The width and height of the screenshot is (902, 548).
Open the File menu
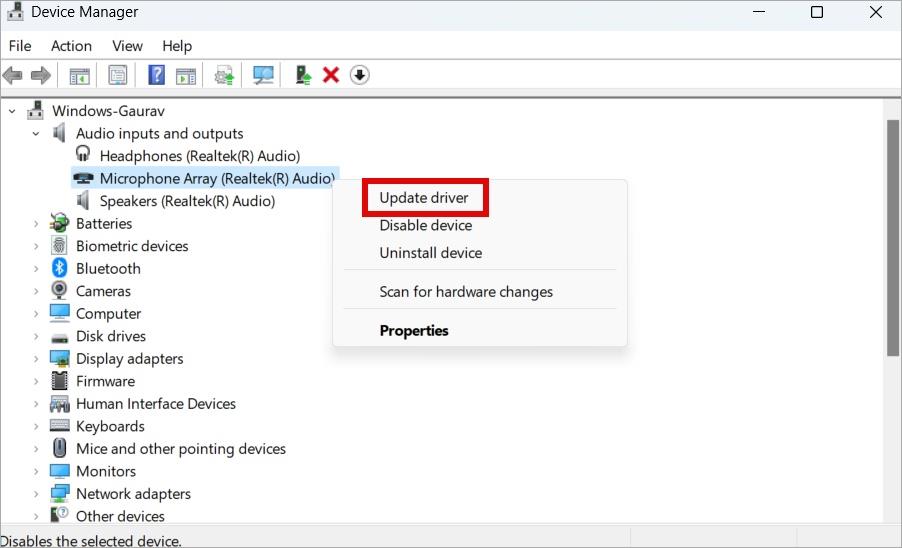coord(20,45)
